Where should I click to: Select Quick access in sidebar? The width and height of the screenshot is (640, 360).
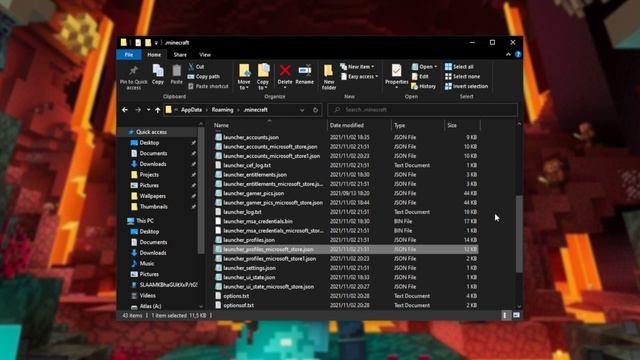(151, 132)
